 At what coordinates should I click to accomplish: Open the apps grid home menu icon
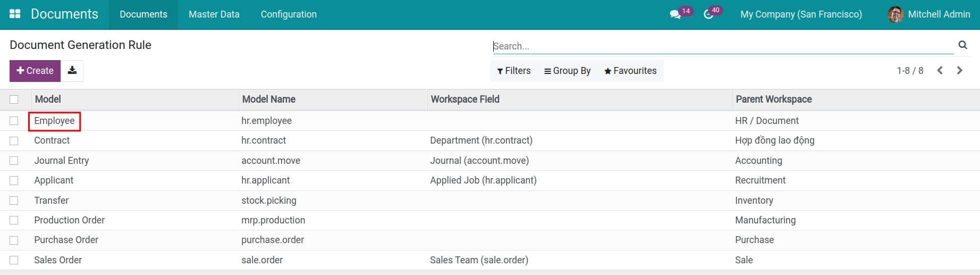(15, 14)
